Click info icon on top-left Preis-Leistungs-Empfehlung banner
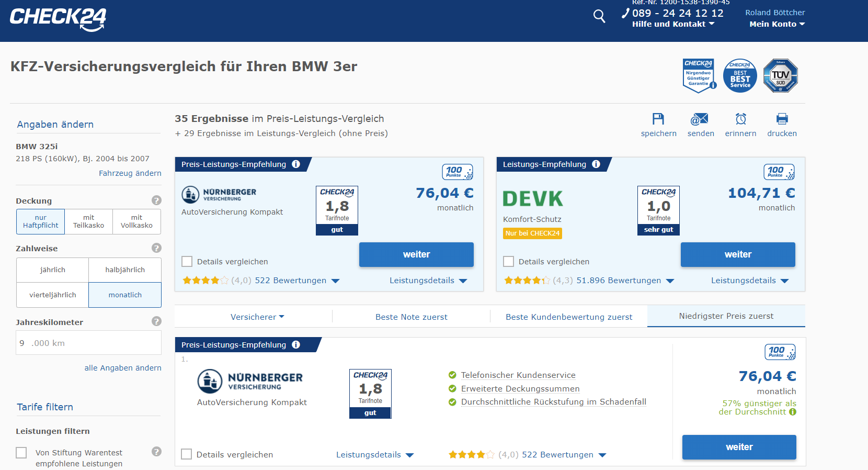This screenshot has width=868, height=470. [x=296, y=164]
